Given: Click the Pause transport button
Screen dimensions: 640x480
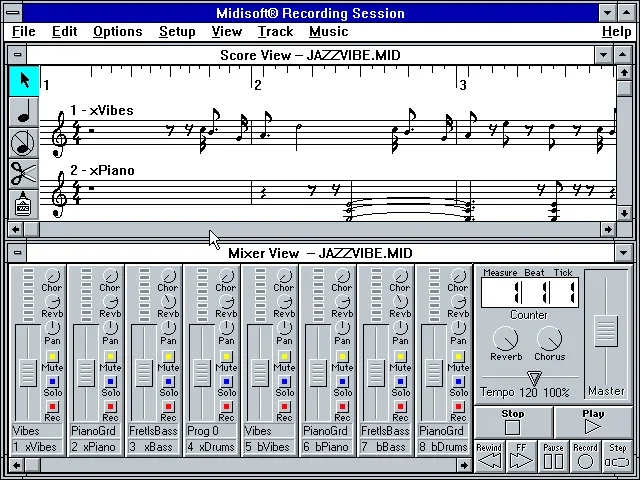Looking at the screenshot, I should click(553, 456).
